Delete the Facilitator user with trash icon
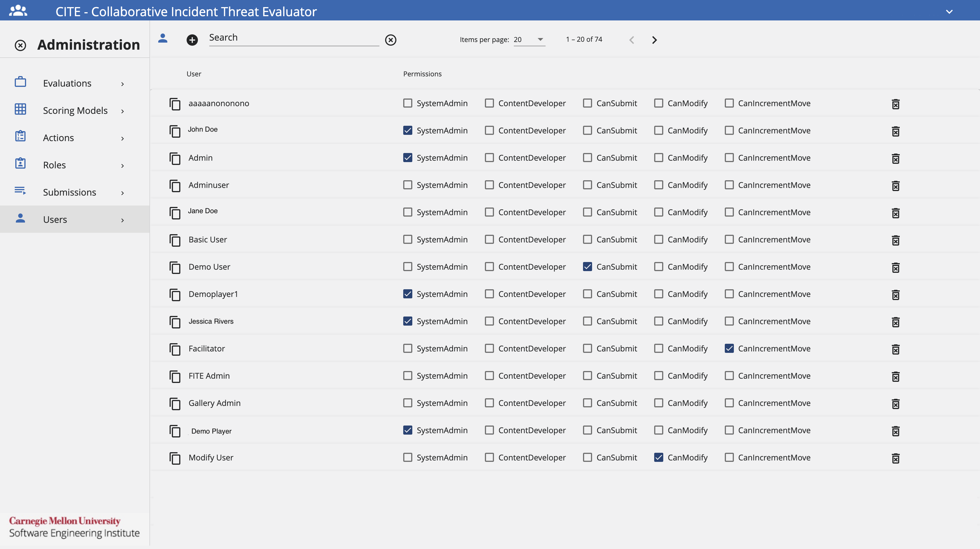The height and width of the screenshot is (549, 980). tap(896, 349)
